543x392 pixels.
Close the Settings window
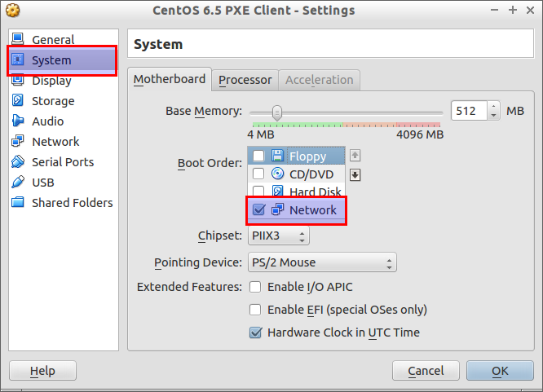(x=530, y=11)
